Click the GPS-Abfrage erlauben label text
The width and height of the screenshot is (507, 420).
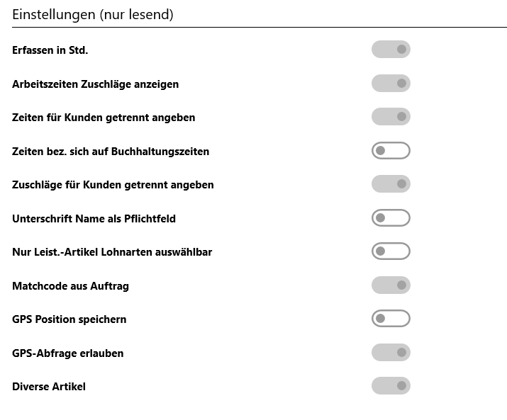pyautogui.click(x=68, y=353)
